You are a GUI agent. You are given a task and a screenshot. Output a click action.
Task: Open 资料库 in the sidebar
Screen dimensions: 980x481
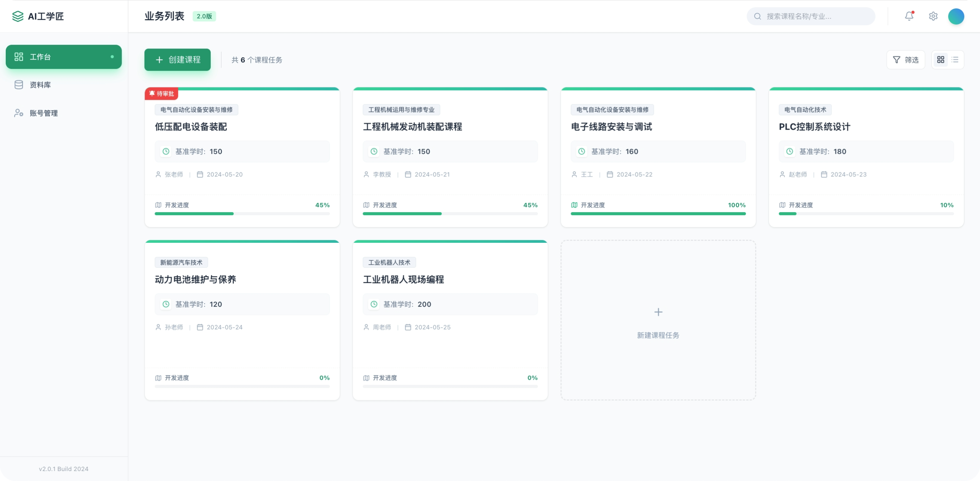40,85
